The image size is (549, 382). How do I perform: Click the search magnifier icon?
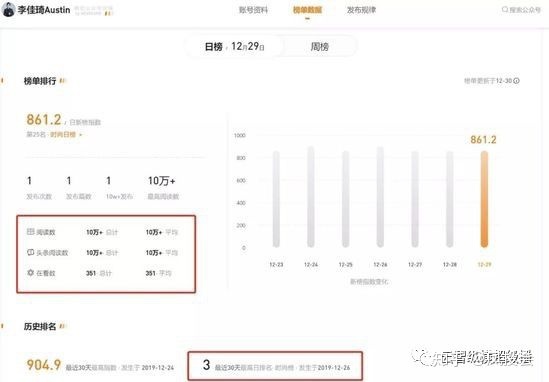pos(505,9)
